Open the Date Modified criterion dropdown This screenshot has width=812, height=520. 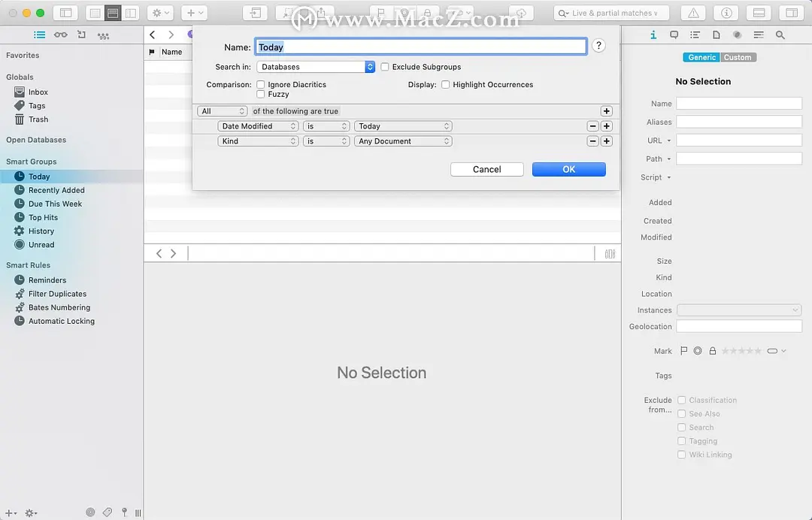click(258, 125)
